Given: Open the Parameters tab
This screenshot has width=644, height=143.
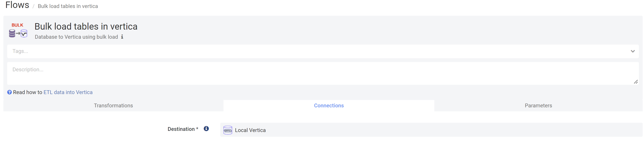Looking at the screenshot, I should tap(538, 106).
